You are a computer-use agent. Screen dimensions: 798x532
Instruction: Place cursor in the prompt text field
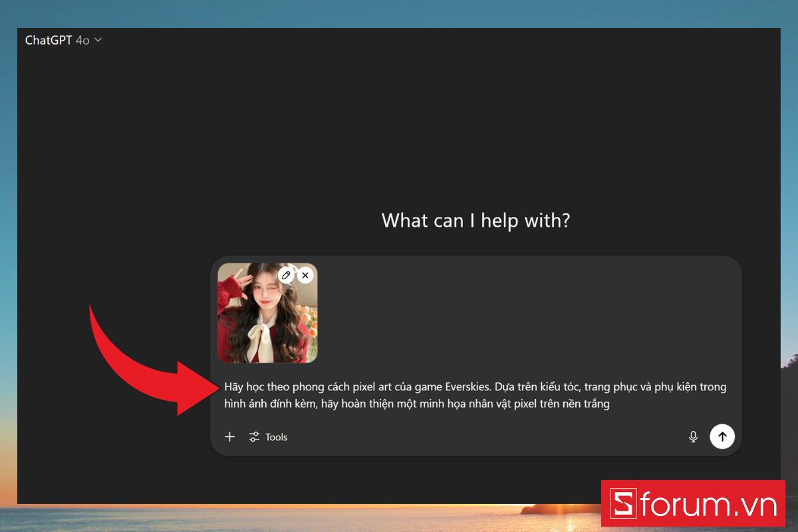click(475, 395)
